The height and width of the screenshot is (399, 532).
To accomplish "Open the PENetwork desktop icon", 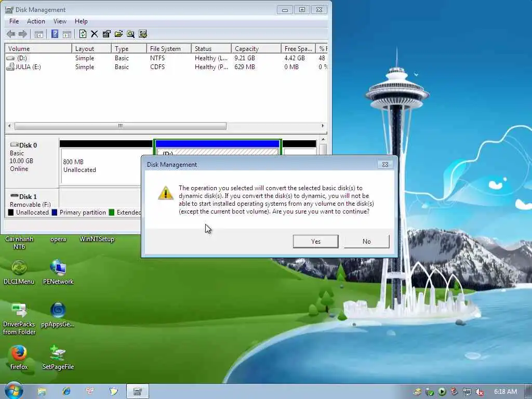I will coord(58,272).
